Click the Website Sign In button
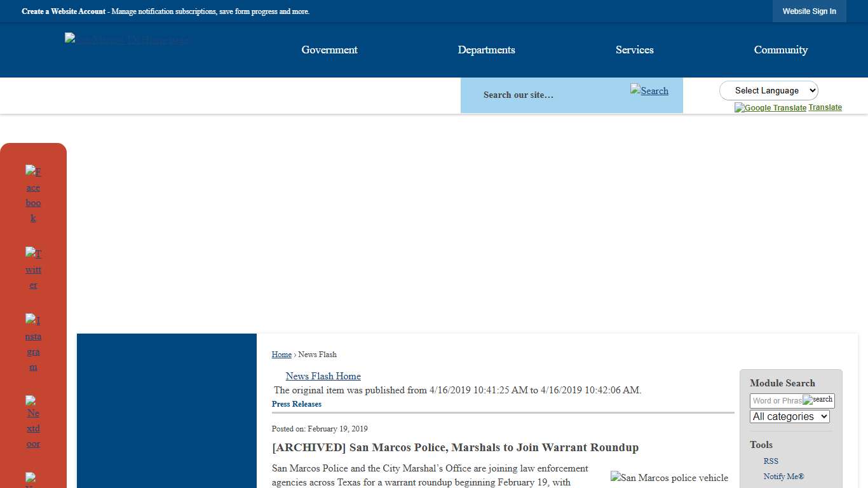 pos(809,11)
